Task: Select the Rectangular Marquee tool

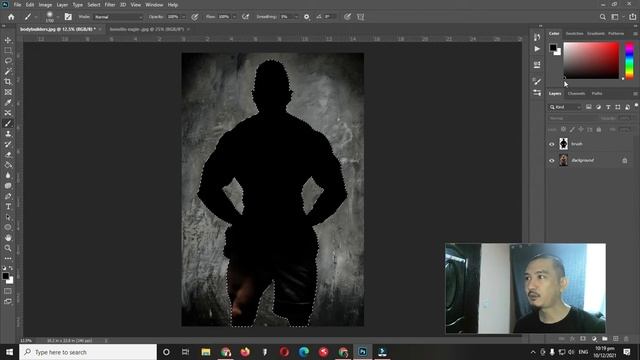Action: pyautogui.click(x=8, y=51)
